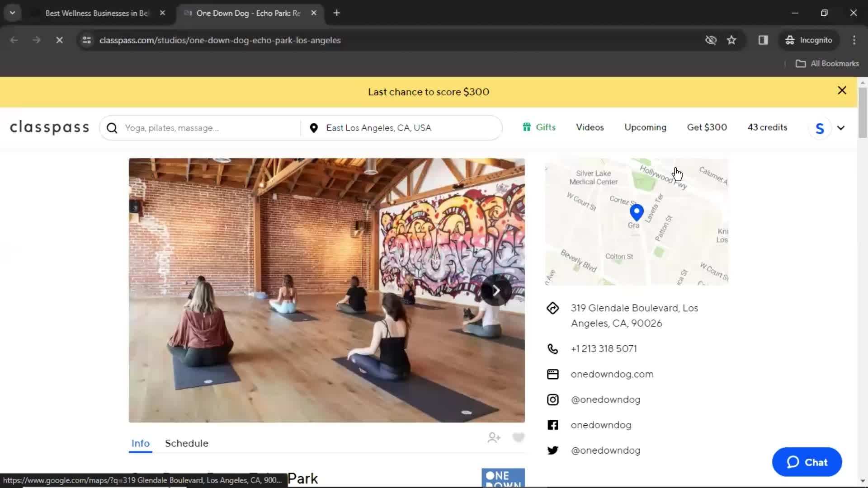
Task: Toggle the favorite heart icon for studio
Action: coord(518,437)
